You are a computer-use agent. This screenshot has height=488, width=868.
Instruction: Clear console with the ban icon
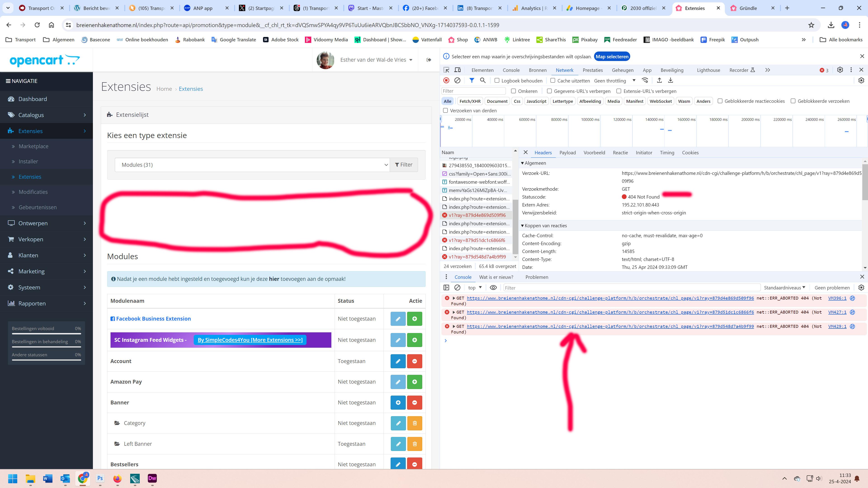point(457,288)
